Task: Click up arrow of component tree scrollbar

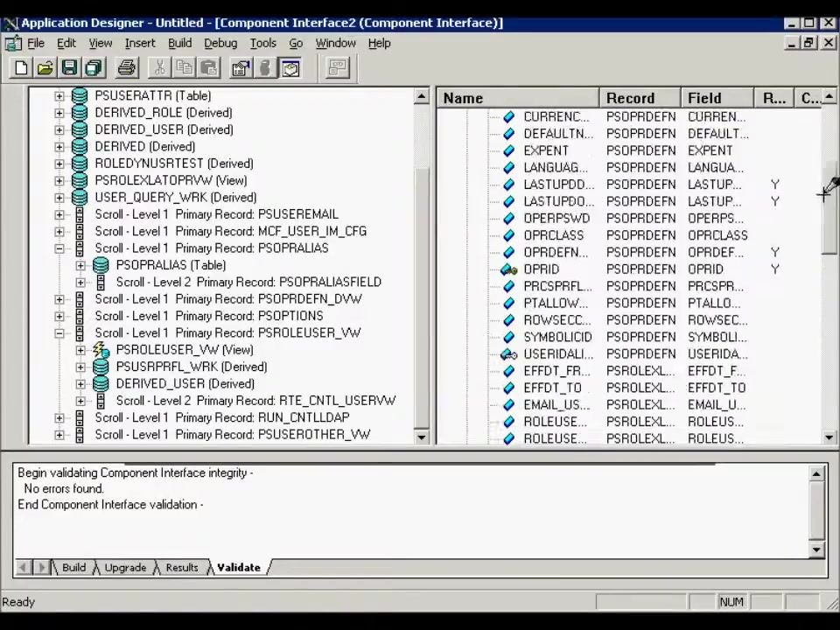Action: pyautogui.click(x=422, y=97)
